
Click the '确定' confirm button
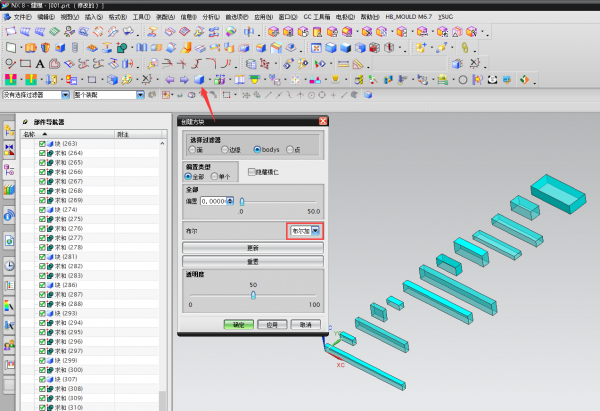[239, 324]
